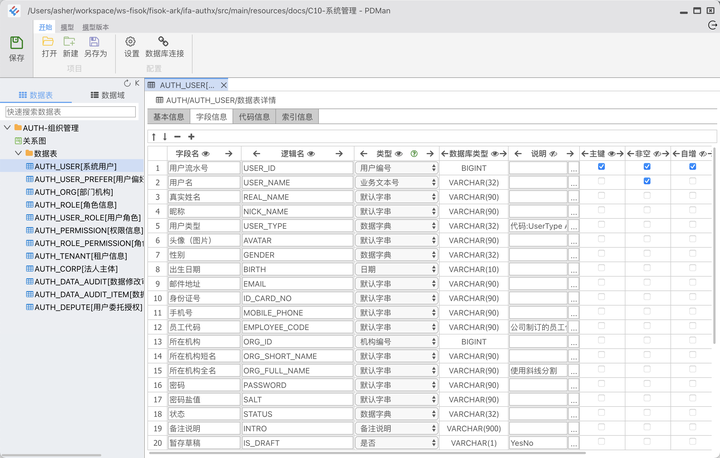
Task: Open type dropdown for USER_TYPE row
Action: pos(397,226)
